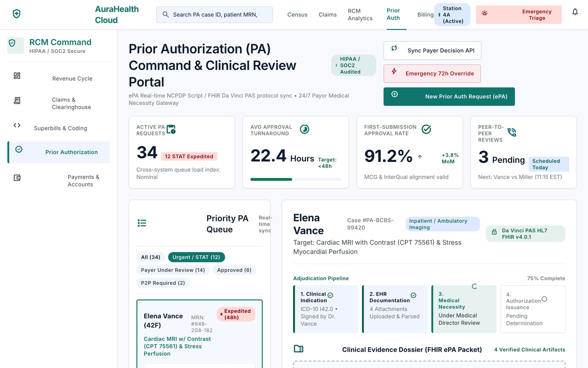Image resolution: width=588 pixels, height=368 pixels.
Task: Select the All (34) queue filter
Action: click(x=151, y=257)
